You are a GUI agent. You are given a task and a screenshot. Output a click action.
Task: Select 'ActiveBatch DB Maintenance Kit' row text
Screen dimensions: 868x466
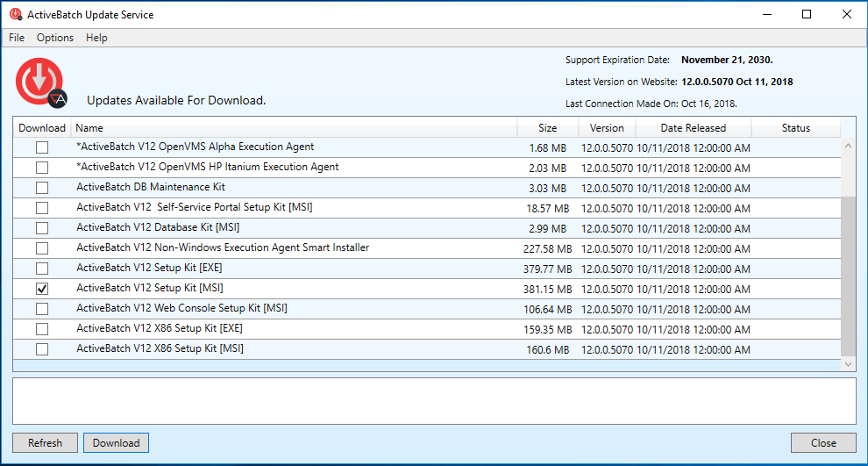pos(151,187)
